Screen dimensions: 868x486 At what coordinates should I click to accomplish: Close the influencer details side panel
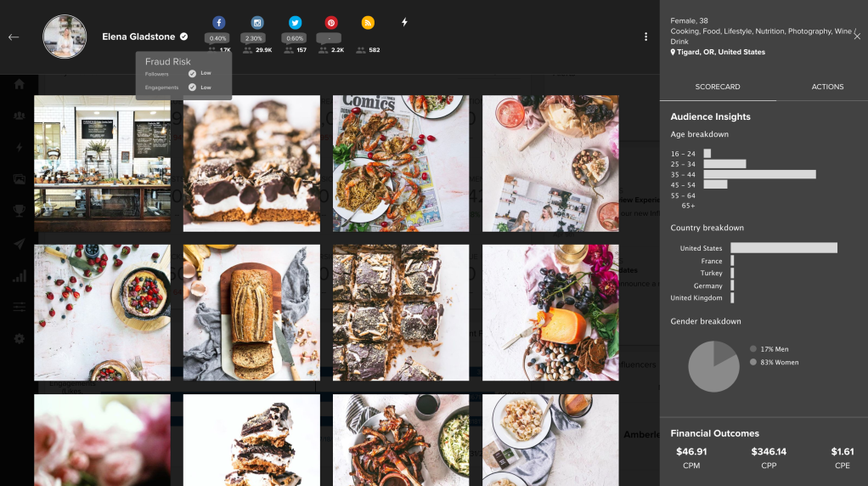coord(857,37)
